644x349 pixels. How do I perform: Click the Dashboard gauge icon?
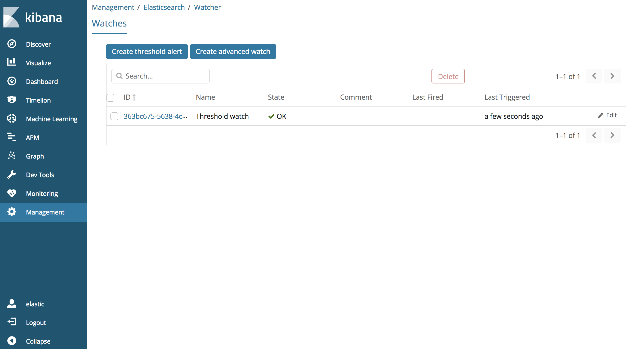12,81
